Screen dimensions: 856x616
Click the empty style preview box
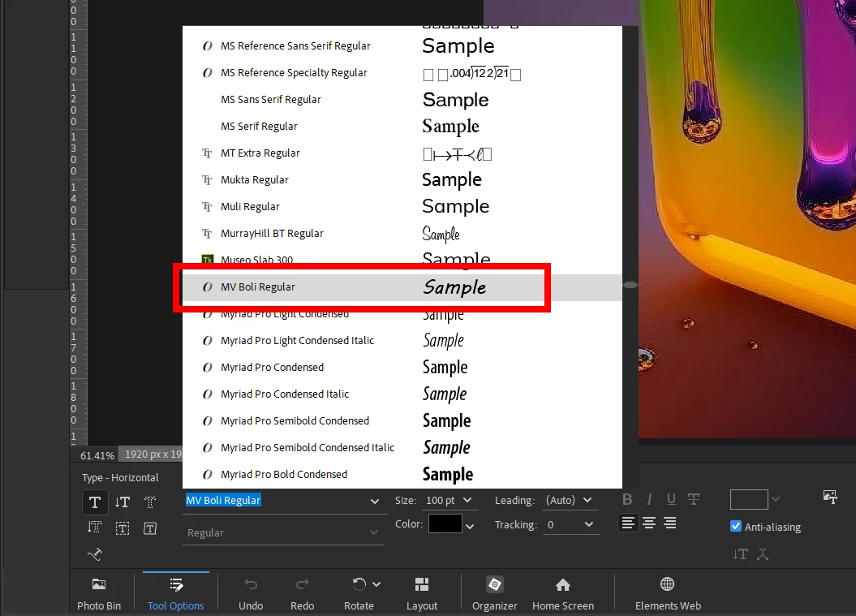coord(749,499)
